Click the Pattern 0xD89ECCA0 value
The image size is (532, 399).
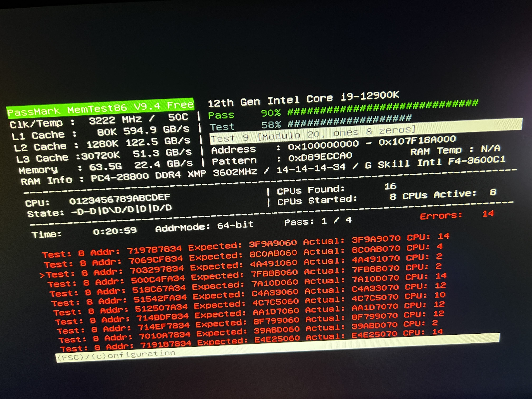pos(320,157)
